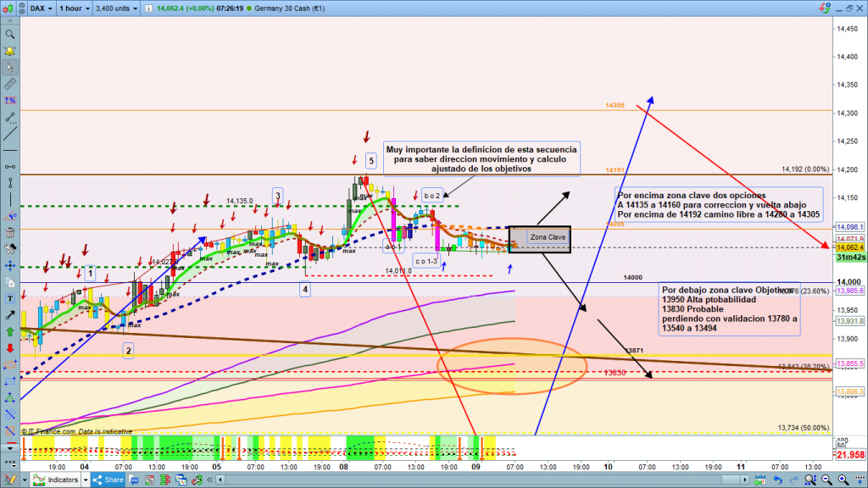Click the instrument info icon
This screenshot has width=868, height=488.
(150, 8)
